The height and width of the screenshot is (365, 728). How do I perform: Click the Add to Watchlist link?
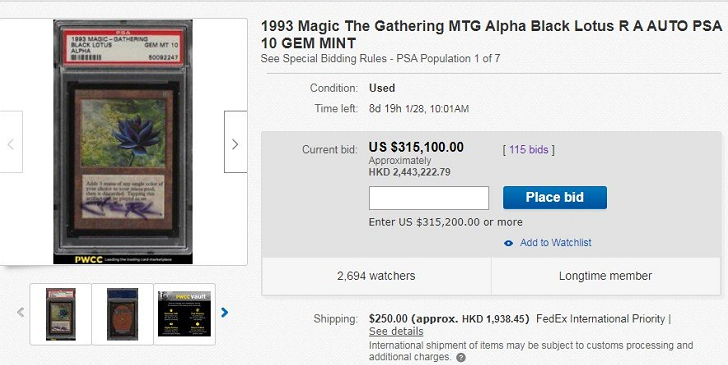click(x=555, y=242)
